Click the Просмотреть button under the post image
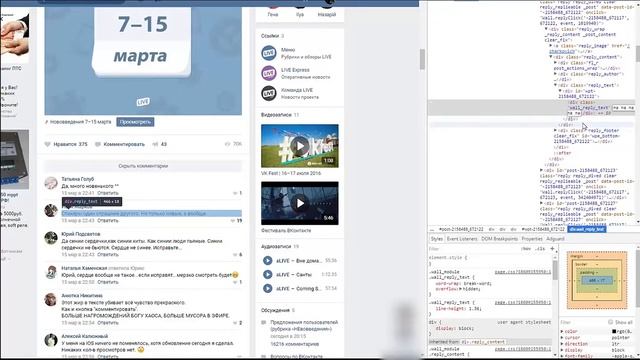The image size is (640, 360). [135, 122]
